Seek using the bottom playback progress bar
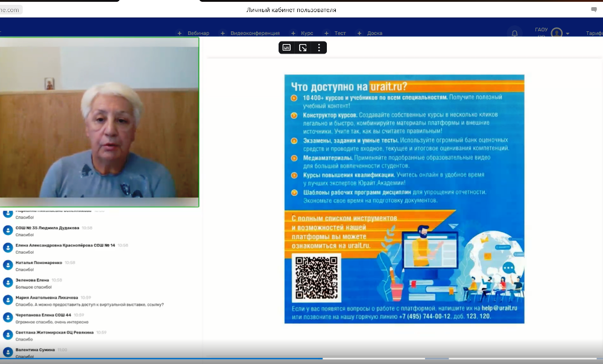This screenshot has width=603, height=364. [301, 359]
